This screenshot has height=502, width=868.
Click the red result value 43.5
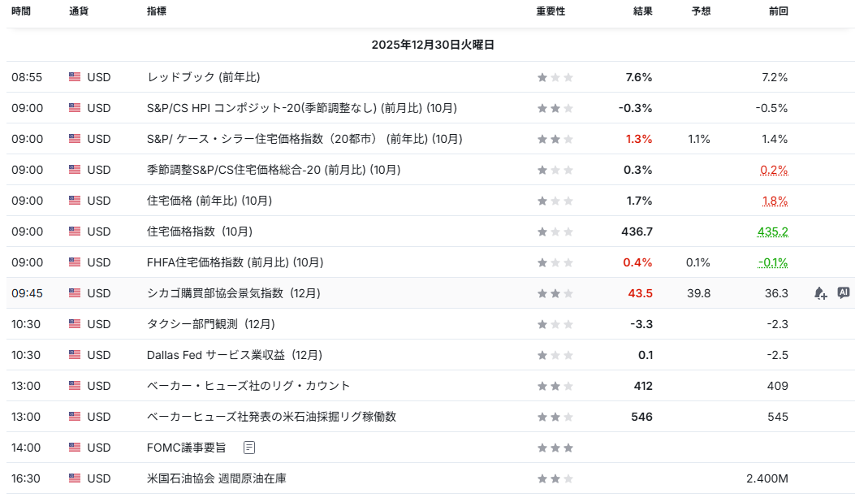coord(638,293)
